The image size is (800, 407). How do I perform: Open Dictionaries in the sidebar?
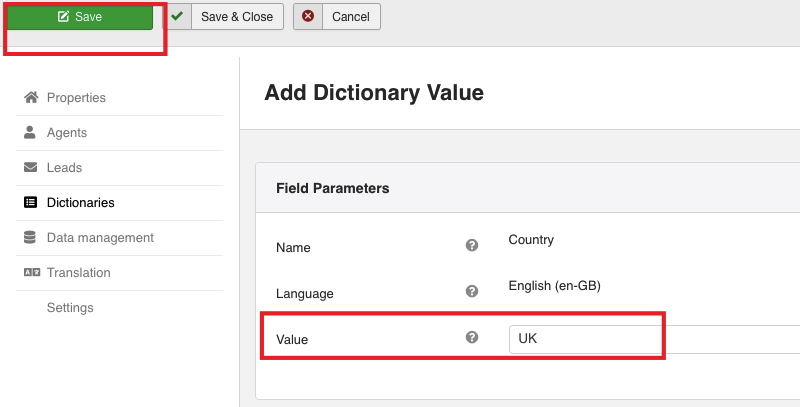coord(80,203)
